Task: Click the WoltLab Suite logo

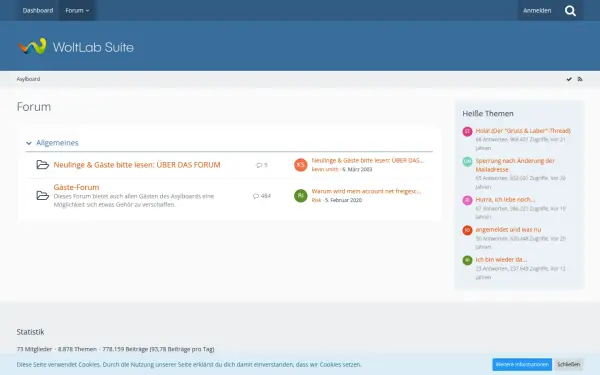Action: [76, 47]
